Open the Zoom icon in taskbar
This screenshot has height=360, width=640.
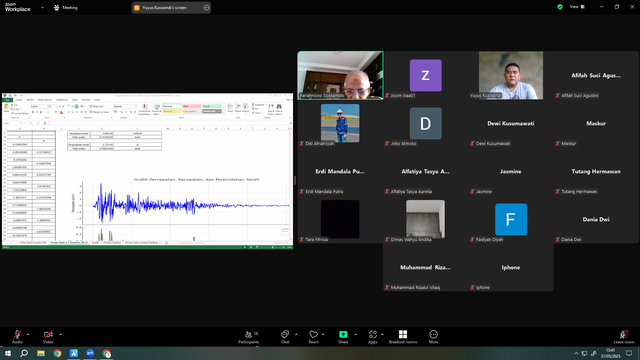click(x=90, y=353)
